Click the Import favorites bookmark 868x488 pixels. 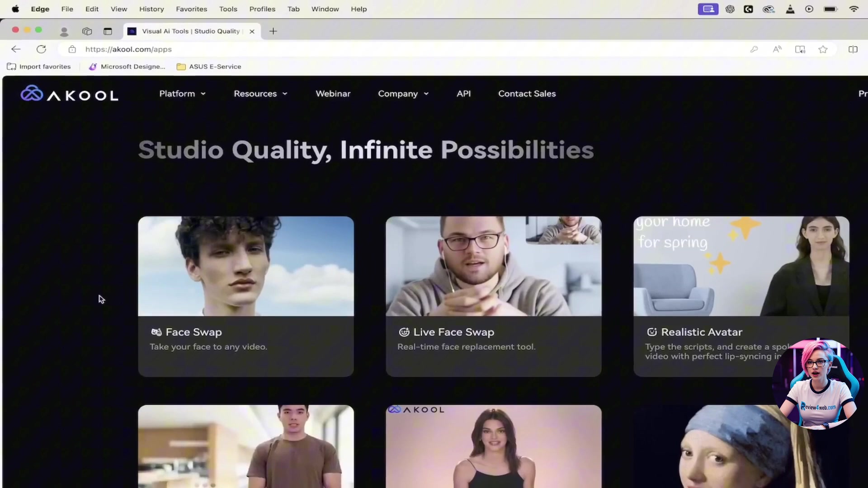[x=39, y=66]
